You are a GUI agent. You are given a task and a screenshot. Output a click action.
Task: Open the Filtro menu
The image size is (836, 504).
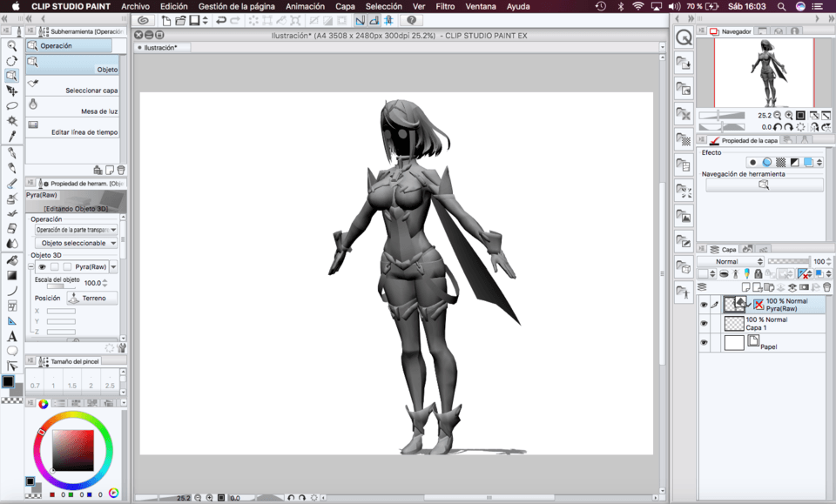pos(445,6)
